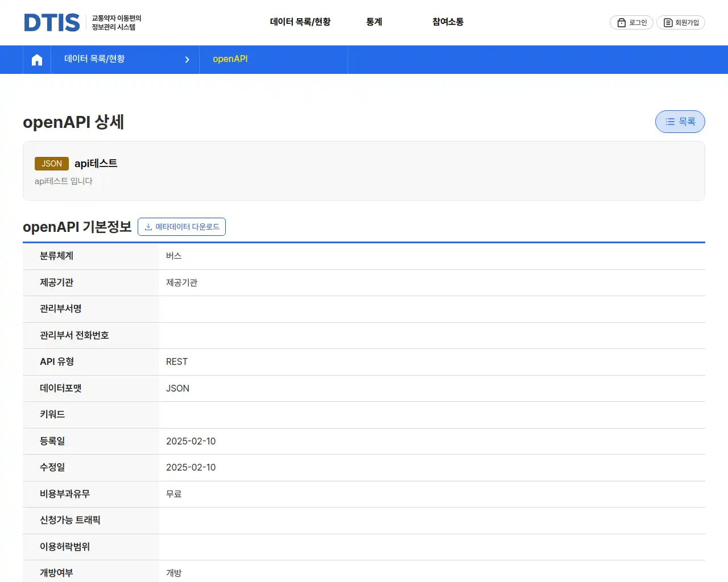Image resolution: width=728 pixels, height=582 pixels.
Task: Click the REST value
Action: coord(177,362)
